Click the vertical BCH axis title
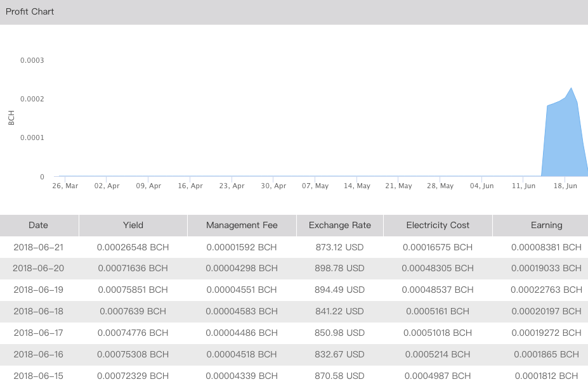This screenshot has height=384, width=588. coord(11,117)
